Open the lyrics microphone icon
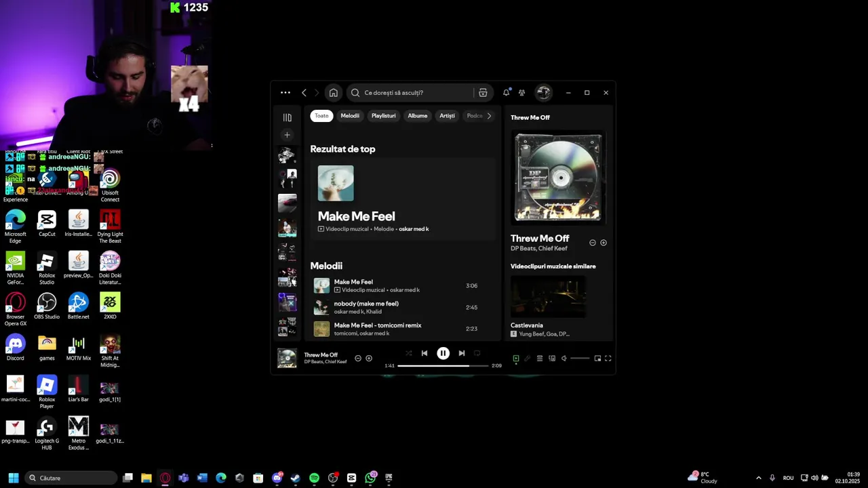 pyautogui.click(x=527, y=359)
